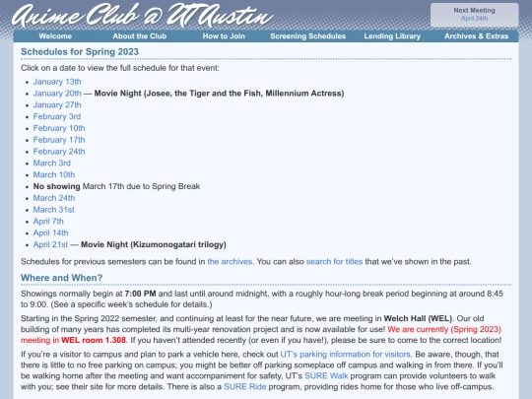Open the April 7th schedule
532x399 pixels.
tap(48, 222)
